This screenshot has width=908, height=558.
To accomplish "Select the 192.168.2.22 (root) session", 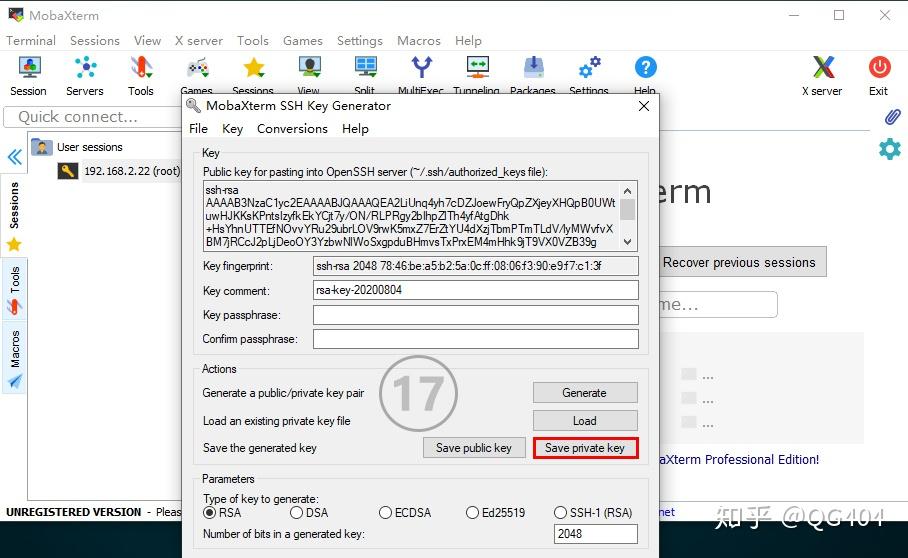I will pos(130,171).
